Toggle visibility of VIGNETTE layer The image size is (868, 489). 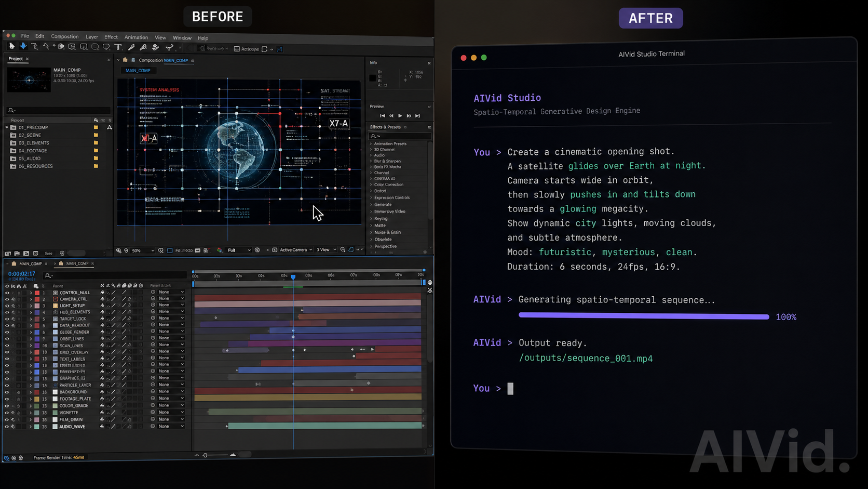click(x=7, y=413)
